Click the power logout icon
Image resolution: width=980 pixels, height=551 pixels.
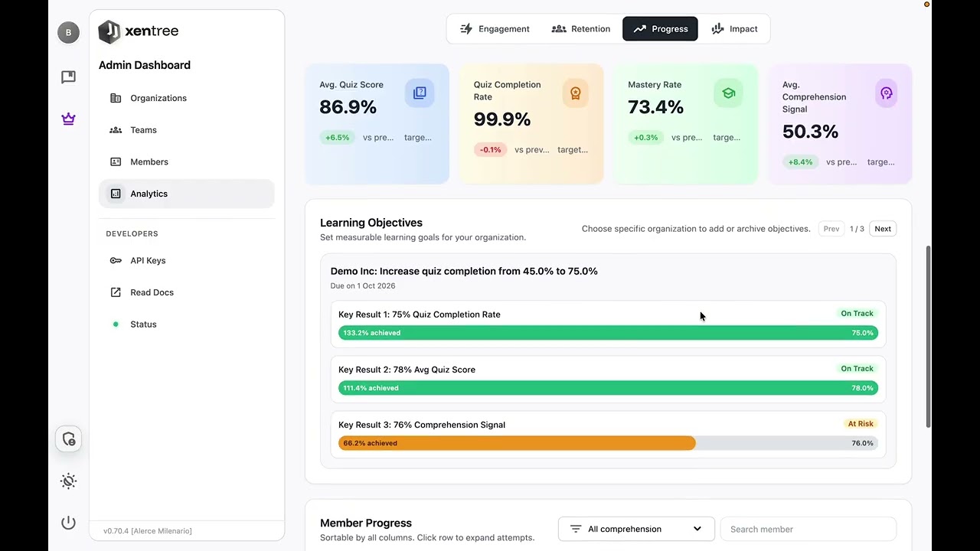click(x=68, y=523)
